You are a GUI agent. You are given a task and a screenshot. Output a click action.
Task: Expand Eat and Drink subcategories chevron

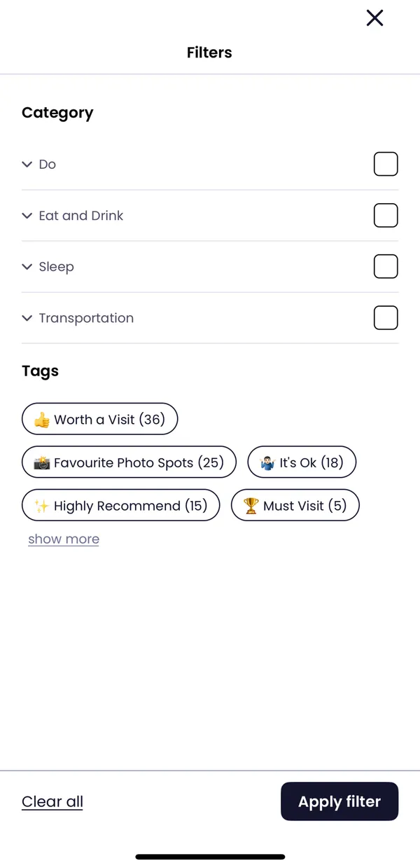(27, 216)
